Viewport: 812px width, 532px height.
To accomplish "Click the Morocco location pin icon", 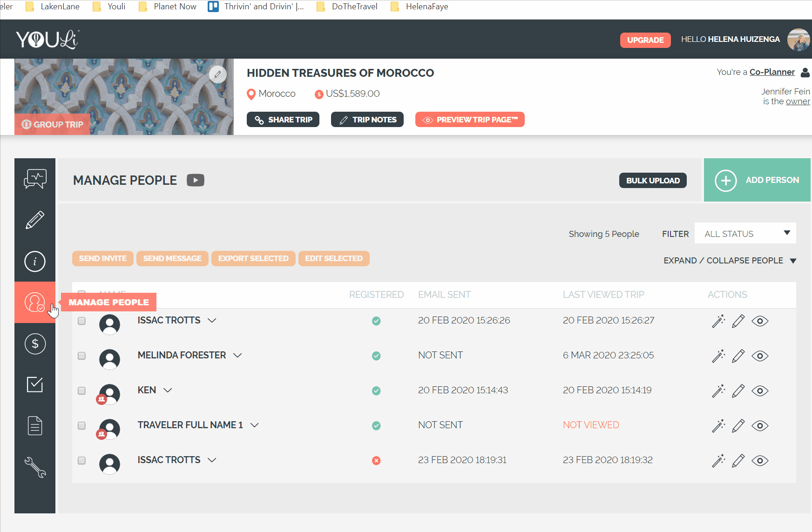I will [x=251, y=94].
